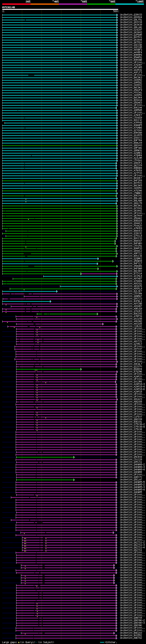
Task: Select the UniRef100_A0FLF3 label
Action: 131,72
